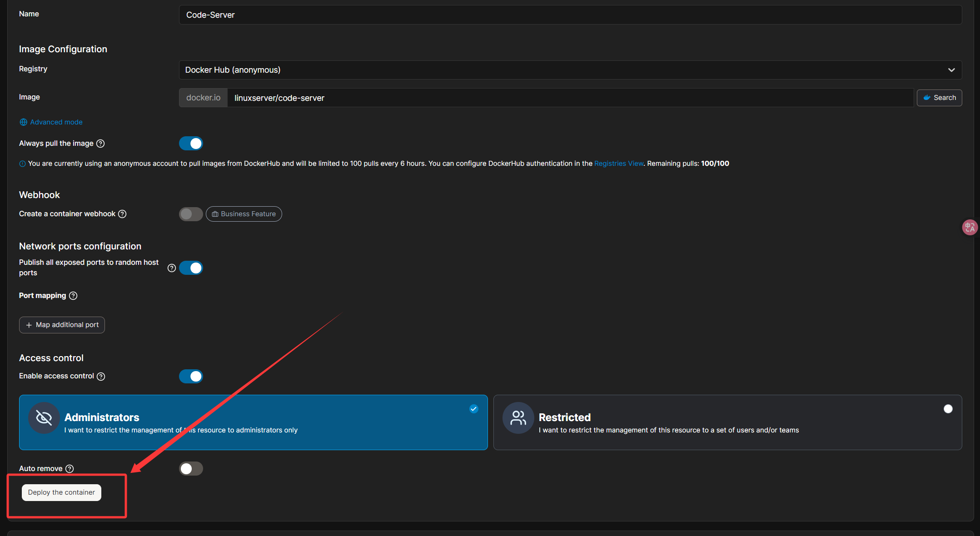Click help icon next to Create a container webhook

point(122,214)
